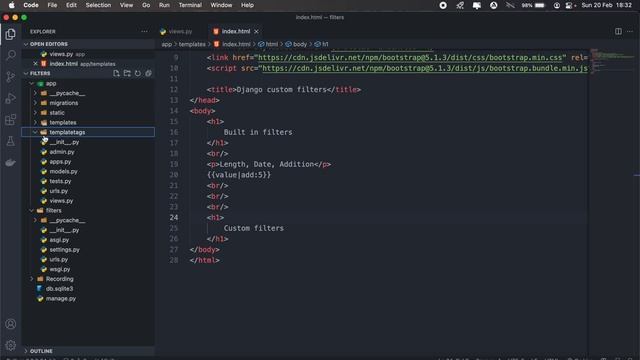The image size is (640, 360).
Task: Collapse the filters project folder
Action: [x=31, y=211]
